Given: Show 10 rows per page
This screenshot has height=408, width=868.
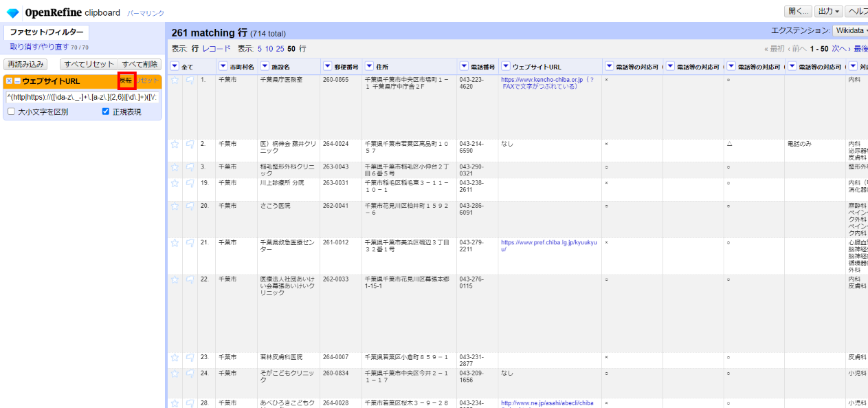Looking at the screenshot, I should coord(269,49).
